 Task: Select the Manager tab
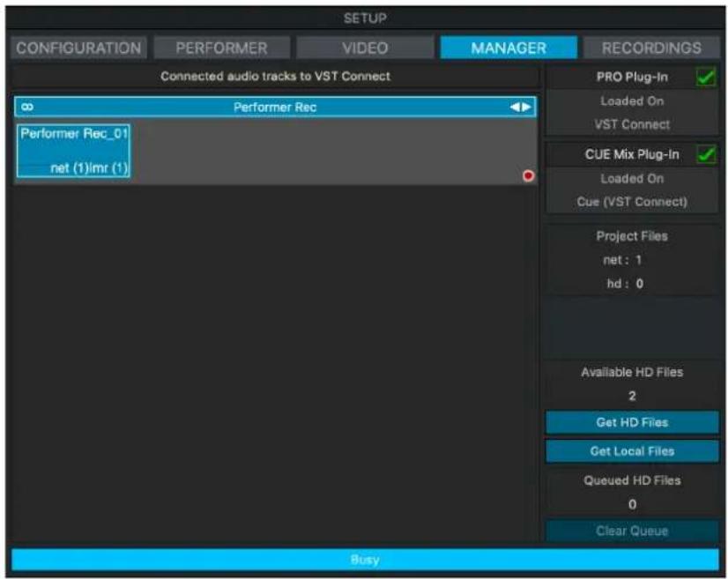(x=509, y=48)
